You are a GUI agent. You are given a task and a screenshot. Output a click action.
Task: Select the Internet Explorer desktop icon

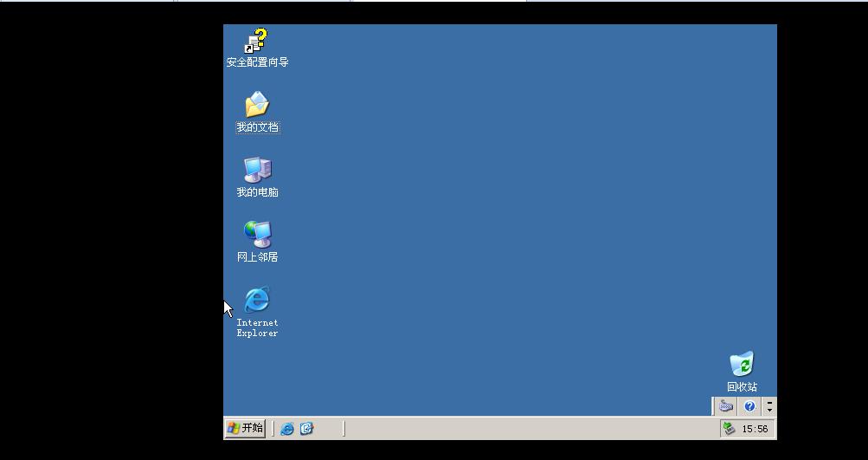(257, 300)
